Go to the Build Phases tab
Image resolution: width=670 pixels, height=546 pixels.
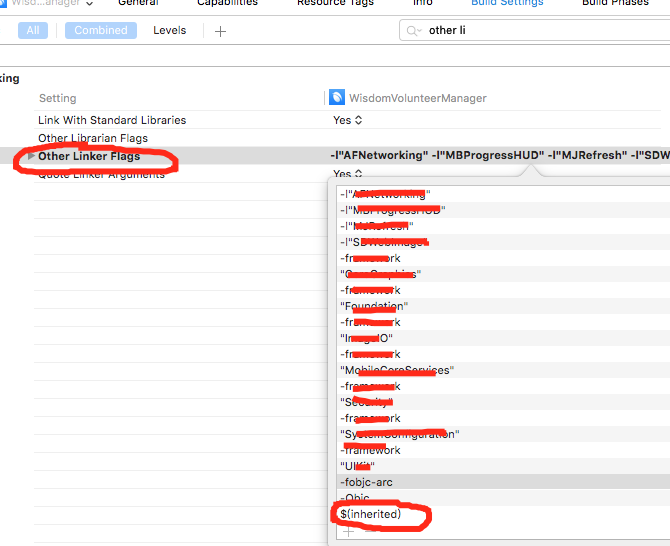tap(615, 3)
